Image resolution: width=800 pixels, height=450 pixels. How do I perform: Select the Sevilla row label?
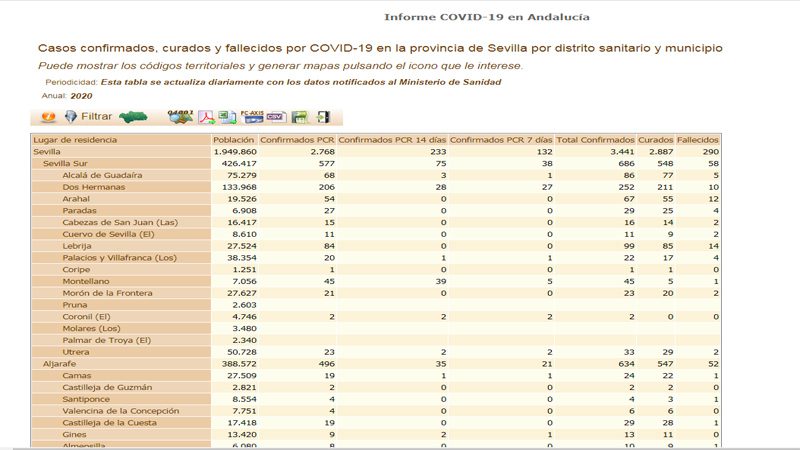pyautogui.click(x=47, y=152)
